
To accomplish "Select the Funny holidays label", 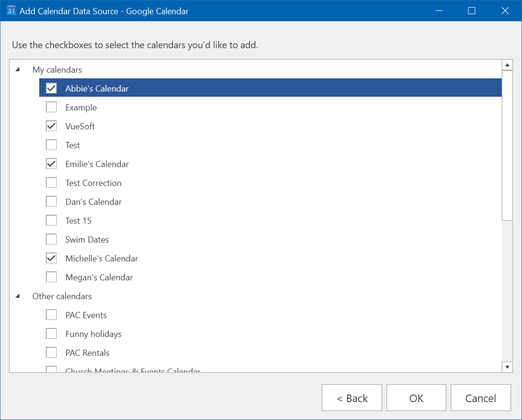I will (x=93, y=334).
